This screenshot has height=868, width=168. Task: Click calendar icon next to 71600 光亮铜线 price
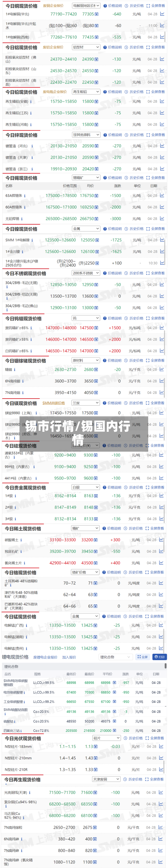pyautogui.click(x=95, y=793)
